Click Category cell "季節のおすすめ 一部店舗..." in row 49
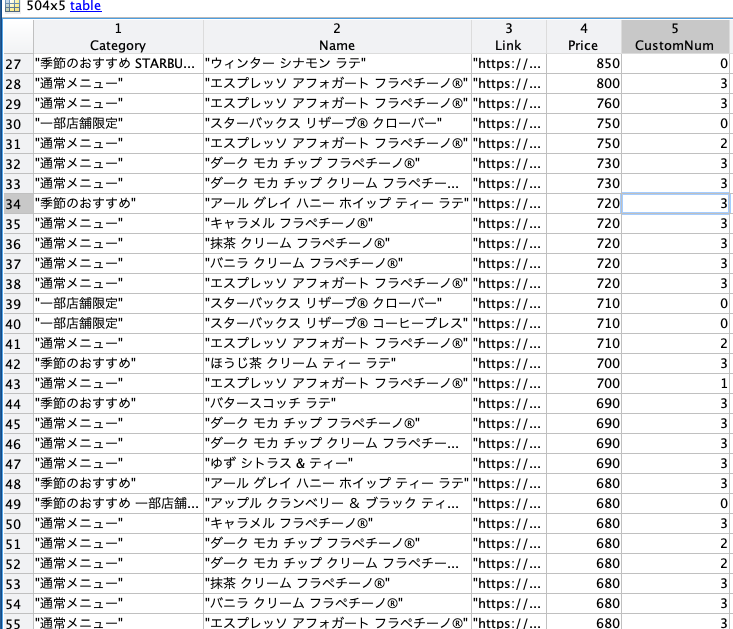 point(118,504)
